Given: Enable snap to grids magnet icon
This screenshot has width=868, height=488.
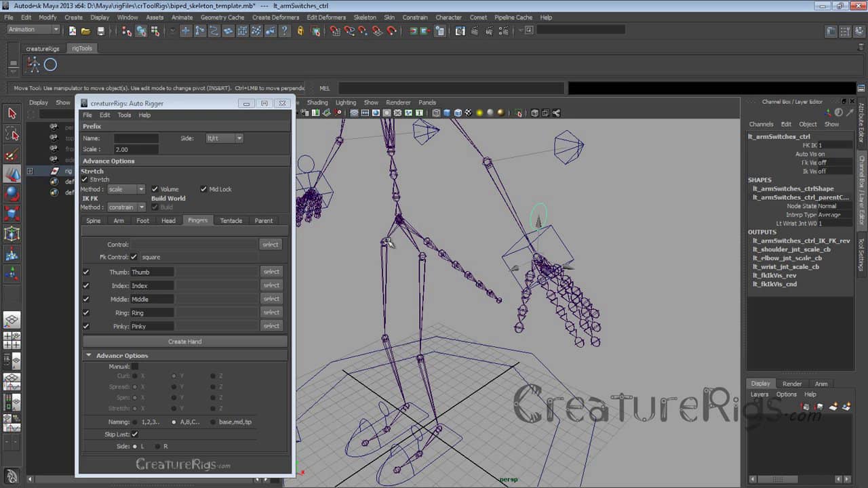Looking at the screenshot, I should pos(335,30).
